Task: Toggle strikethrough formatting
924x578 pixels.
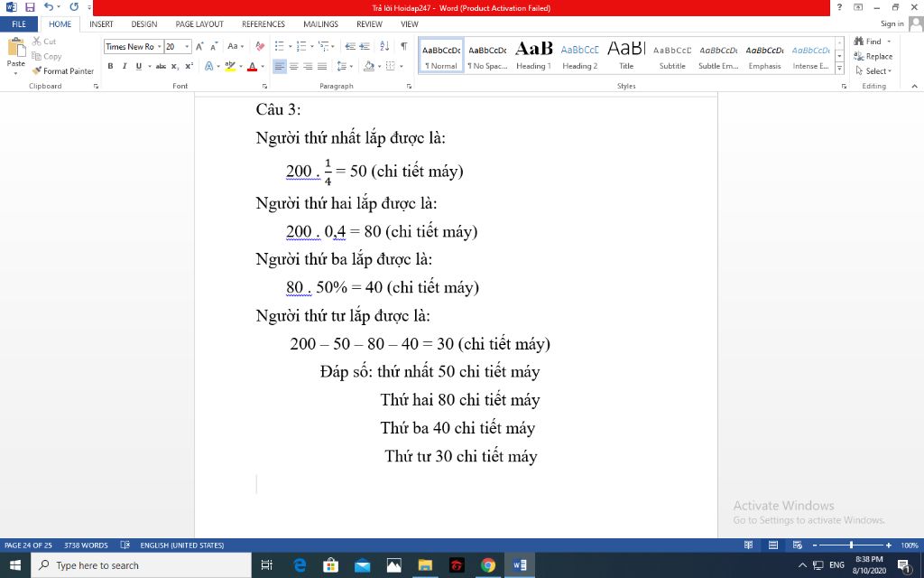Action: 161,66
